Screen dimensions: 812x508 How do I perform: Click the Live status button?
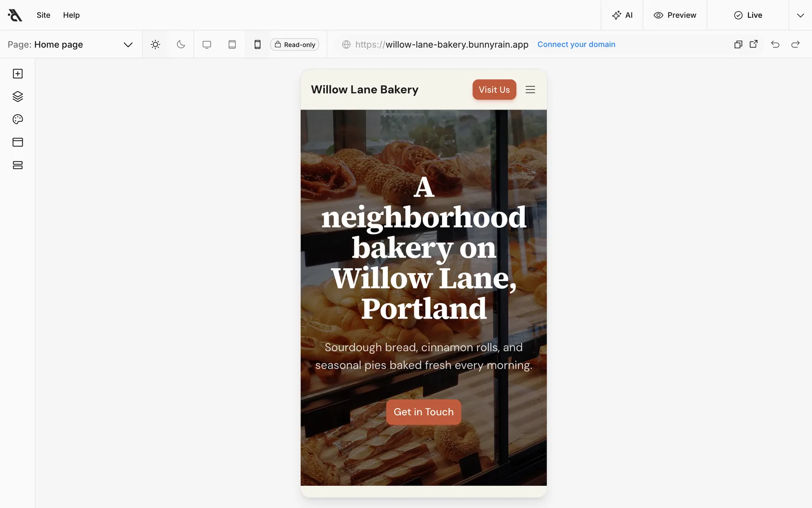coord(748,15)
